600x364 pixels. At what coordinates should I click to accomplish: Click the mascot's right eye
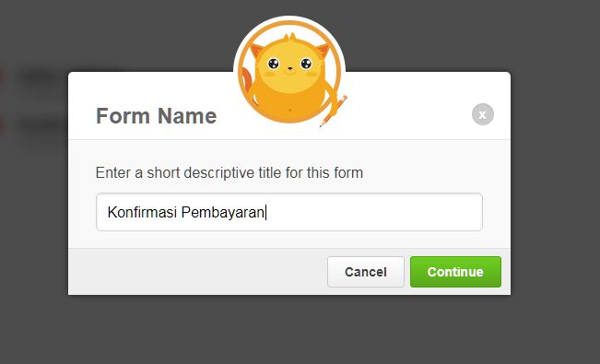click(306, 64)
